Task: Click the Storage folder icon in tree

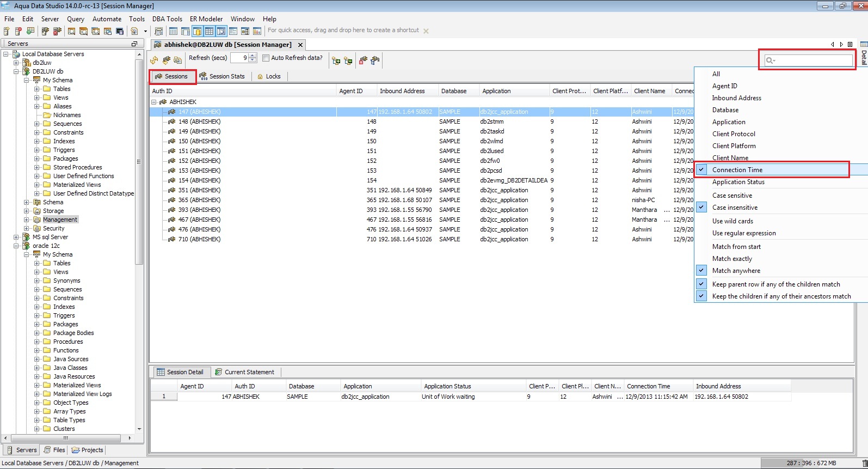Action: coord(37,211)
